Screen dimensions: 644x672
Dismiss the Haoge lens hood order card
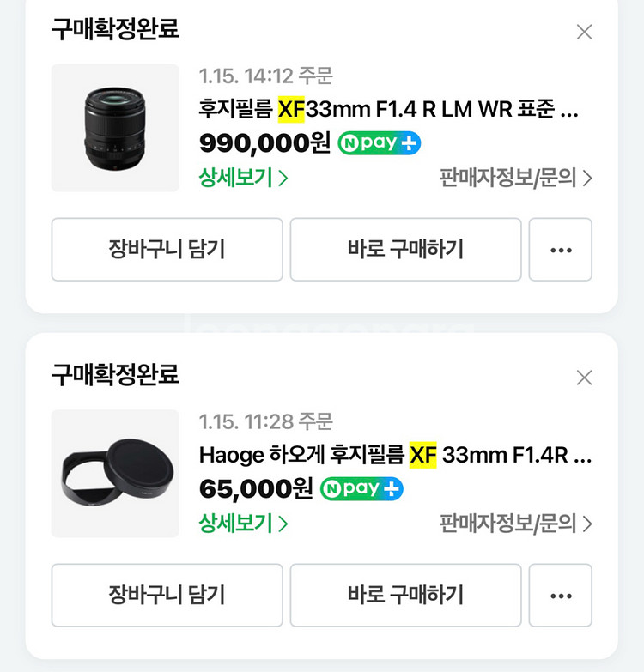[x=584, y=378]
